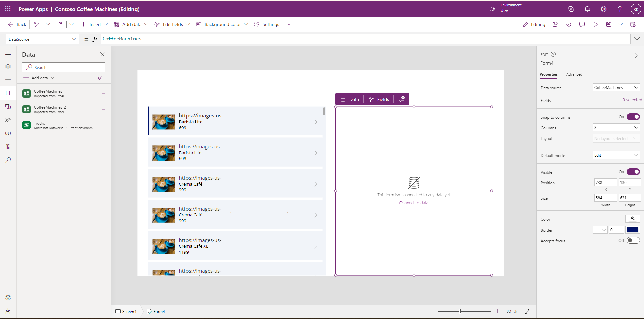Image resolution: width=644 pixels, height=319 pixels.
Task: Switch to the Properties tab
Action: 548,74
